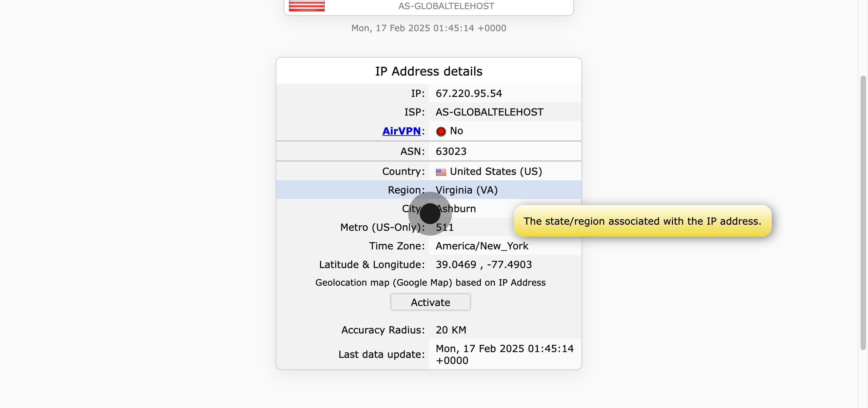Click the Time Zone America/New_York value
The height and width of the screenshot is (408, 868).
482,246
